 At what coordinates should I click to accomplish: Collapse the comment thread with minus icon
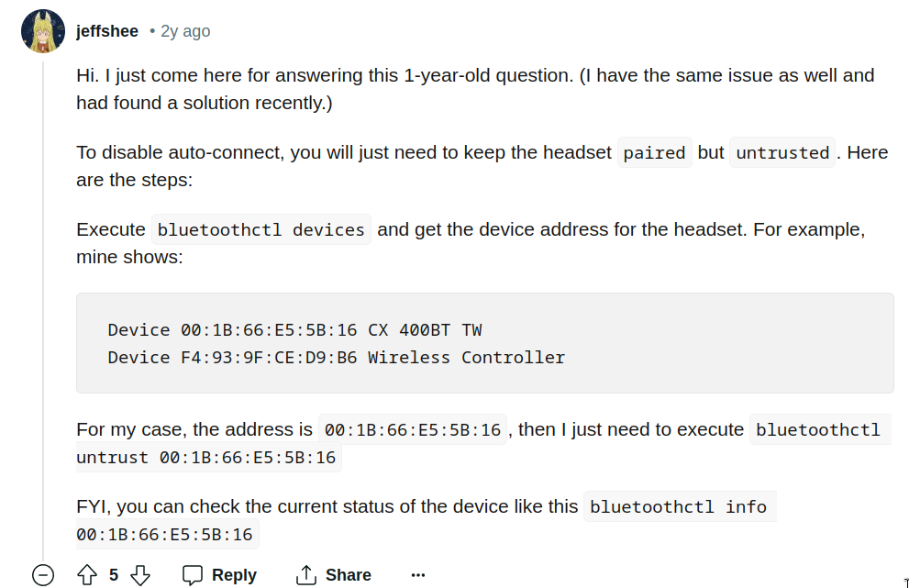coord(43,575)
